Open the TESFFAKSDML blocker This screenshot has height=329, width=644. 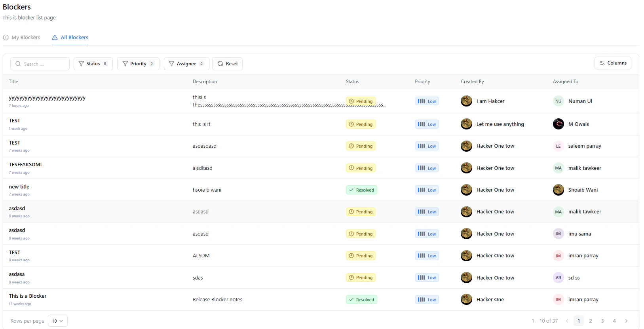26,165
